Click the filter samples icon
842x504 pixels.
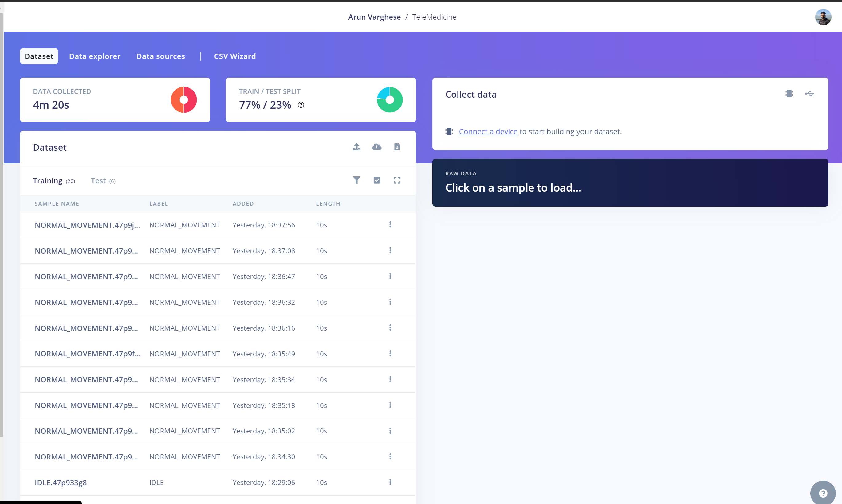click(356, 180)
